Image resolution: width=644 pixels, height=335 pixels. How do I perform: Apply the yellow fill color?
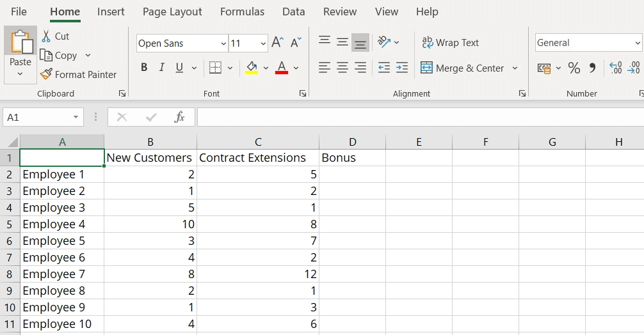pos(252,68)
